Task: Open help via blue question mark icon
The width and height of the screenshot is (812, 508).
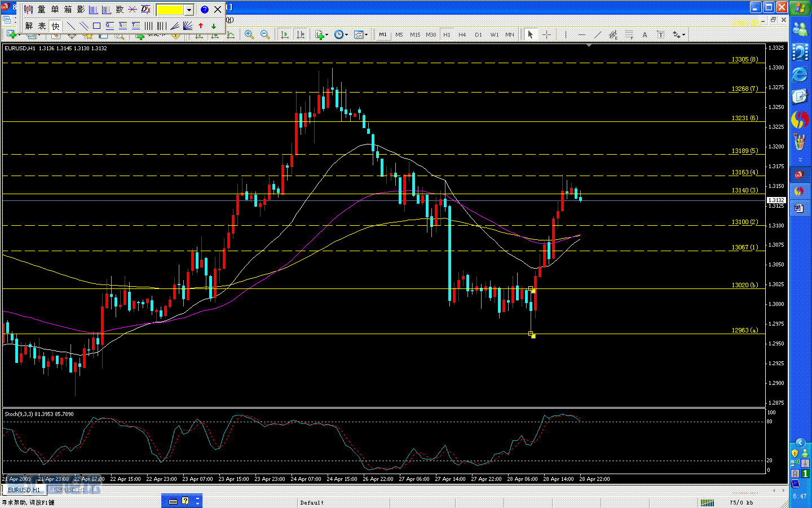Action: [x=205, y=10]
